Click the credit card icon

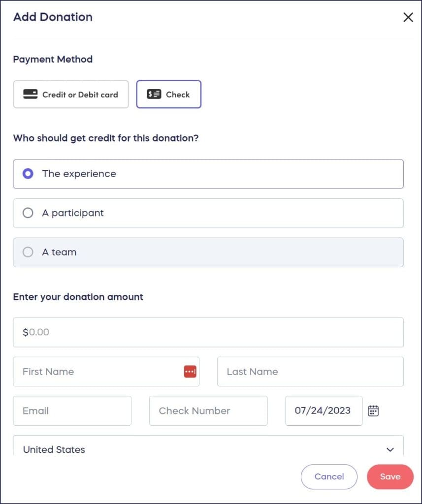pos(31,94)
